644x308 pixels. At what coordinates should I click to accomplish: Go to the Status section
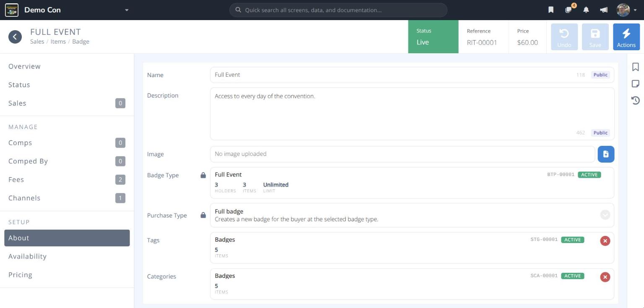point(67,85)
